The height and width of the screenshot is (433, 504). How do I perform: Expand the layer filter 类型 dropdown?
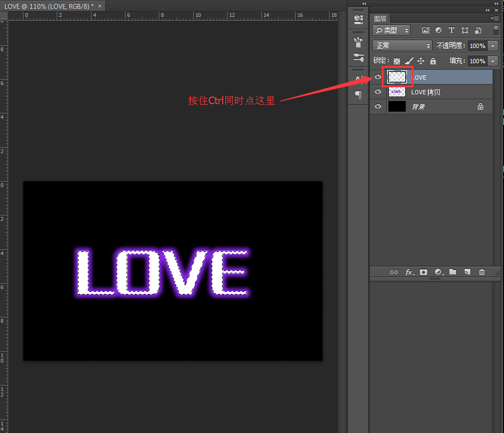(392, 31)
